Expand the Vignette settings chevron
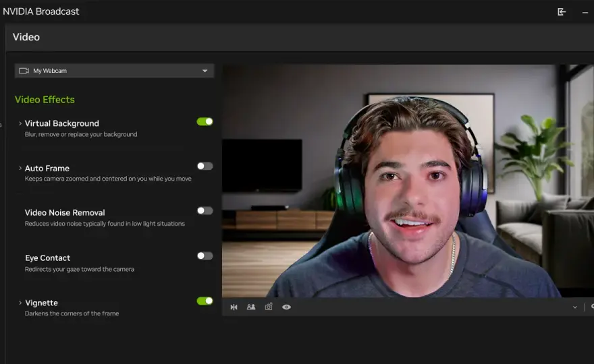Screen dimensions: 594x364 (x=20, y=303)
